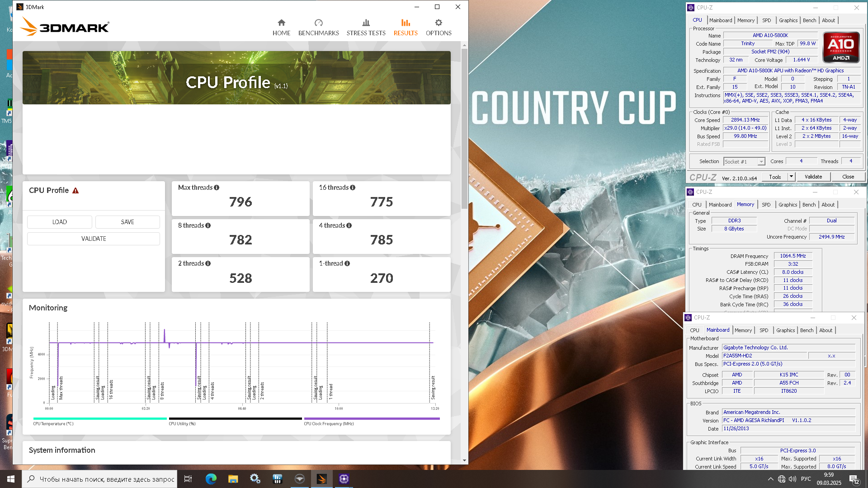Click CPU Temperature legend bar
The width and height of the screenshot is (868, 488).
(100, 419)
